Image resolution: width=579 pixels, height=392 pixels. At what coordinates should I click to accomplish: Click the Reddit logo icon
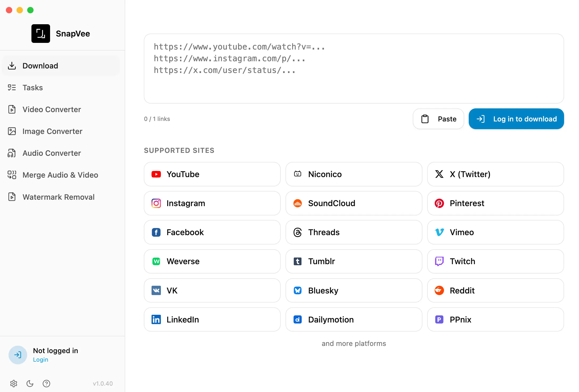439,290
